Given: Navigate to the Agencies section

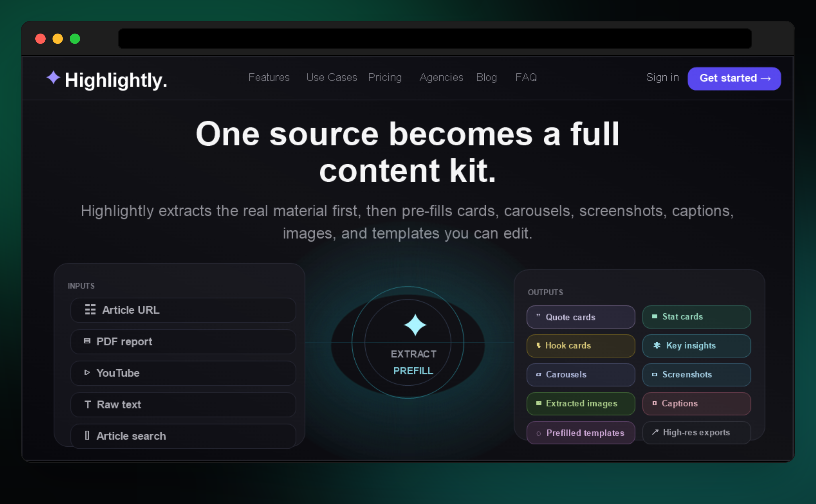Looking at the screenshot, I should pyautogui.click(x=441, y=77).
